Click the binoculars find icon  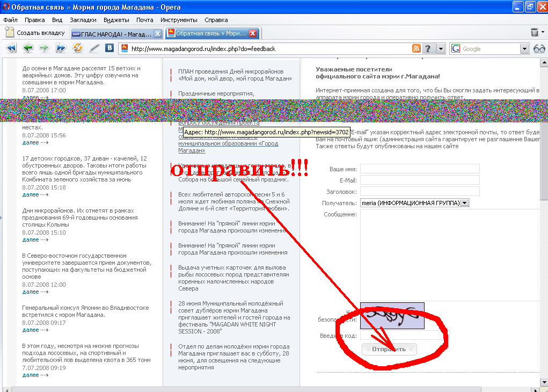tap(539, 49)
